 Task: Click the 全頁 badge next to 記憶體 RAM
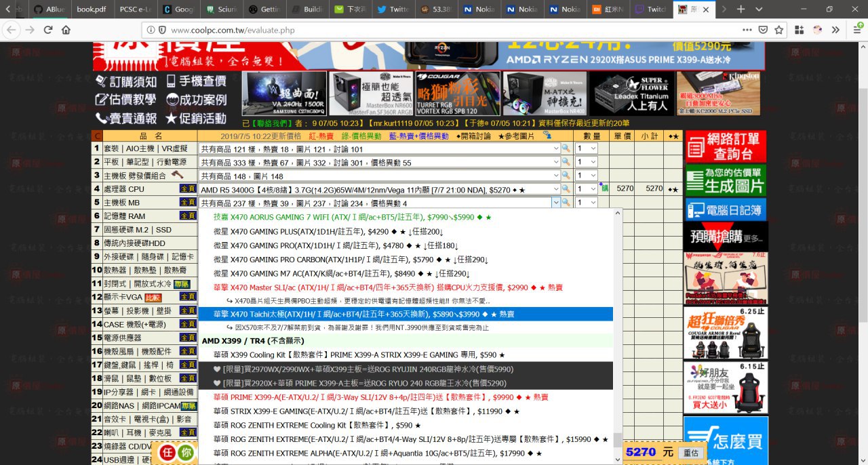click(188, 216)
